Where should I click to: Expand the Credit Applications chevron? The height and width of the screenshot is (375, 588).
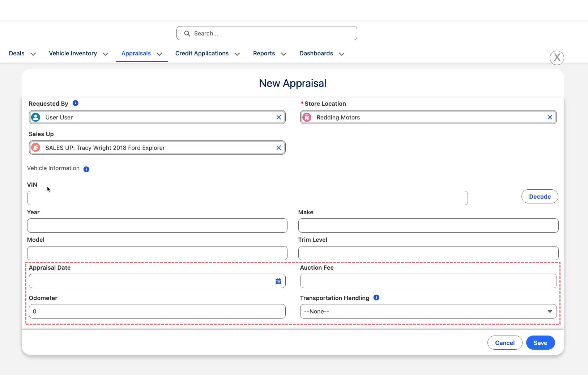237,54
